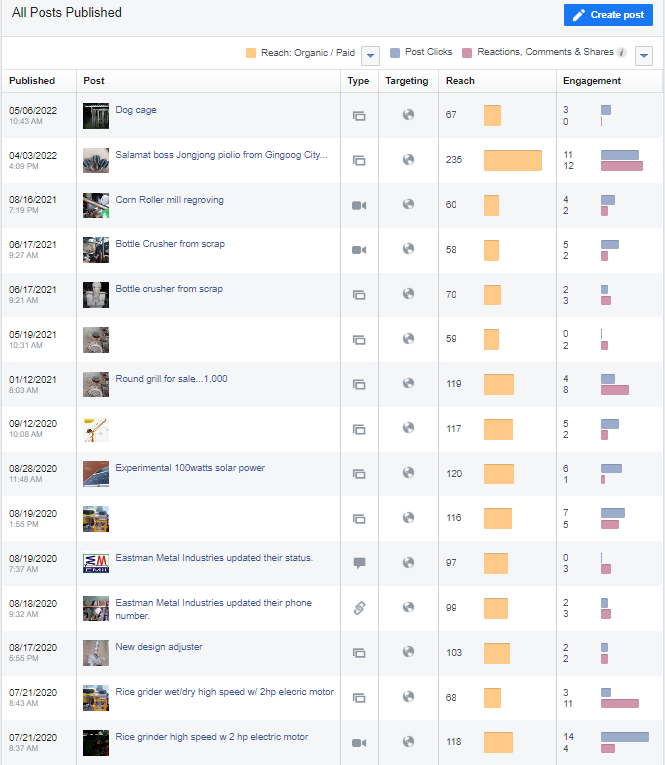The width and height of the screenshot is (665, 765).
Task: Open the Round grill for sale post
Action: pyautogui.click(x=171, y=379)
